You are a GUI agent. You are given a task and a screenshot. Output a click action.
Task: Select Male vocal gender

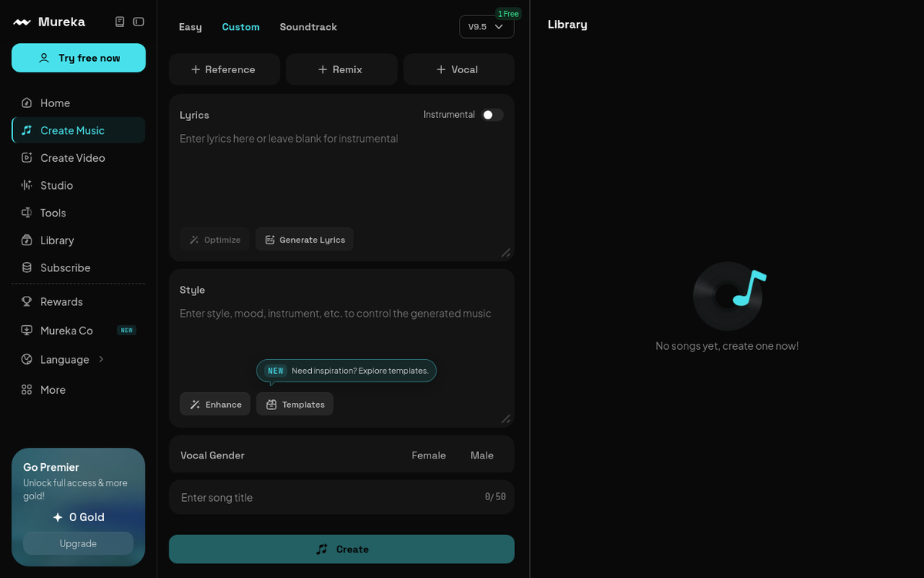482,455
